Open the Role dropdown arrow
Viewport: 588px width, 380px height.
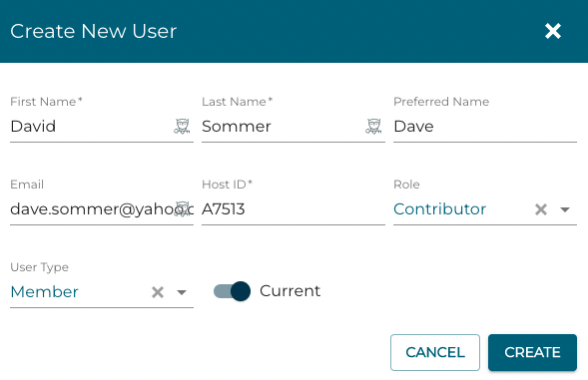[x=565, y=209]
